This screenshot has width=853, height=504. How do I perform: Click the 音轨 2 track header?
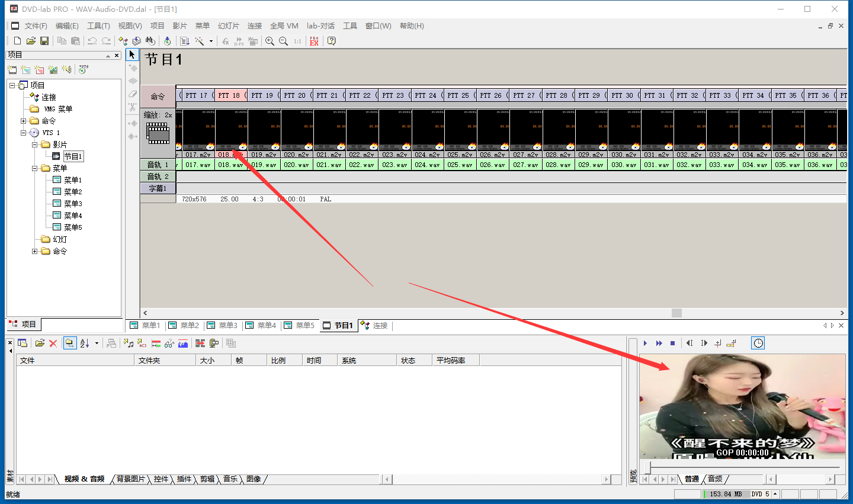(158, 176)
